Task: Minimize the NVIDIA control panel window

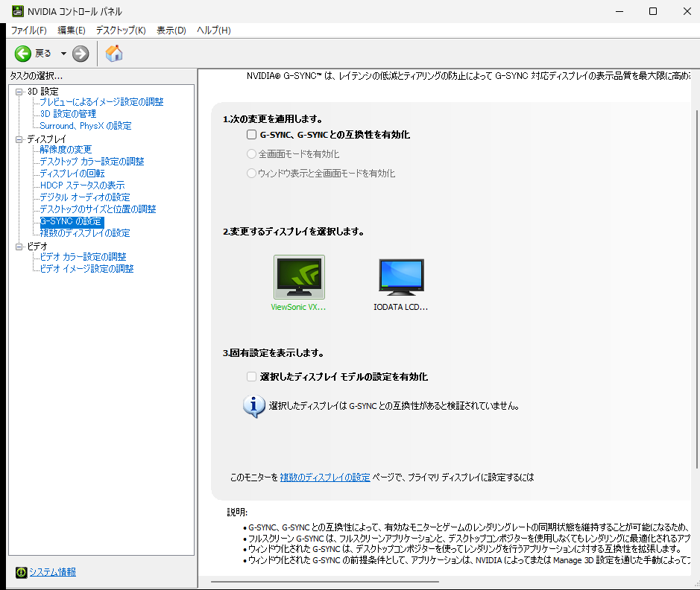Action: [619, 11]
